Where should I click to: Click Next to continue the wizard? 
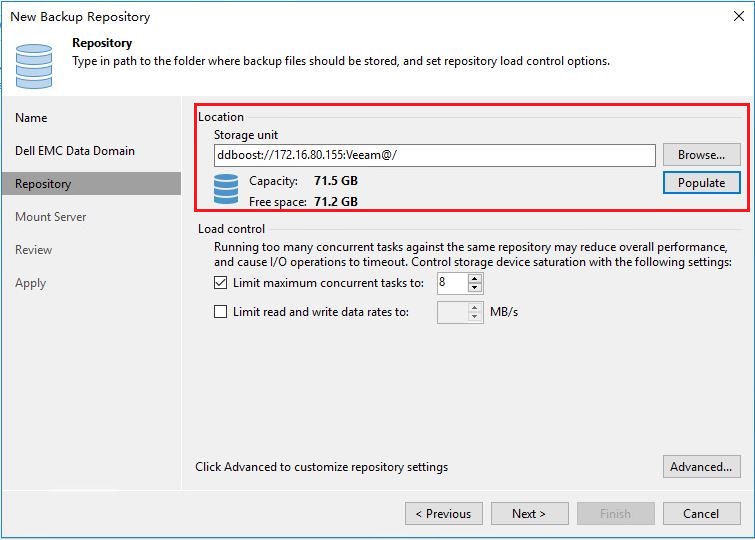click(530, 514)
